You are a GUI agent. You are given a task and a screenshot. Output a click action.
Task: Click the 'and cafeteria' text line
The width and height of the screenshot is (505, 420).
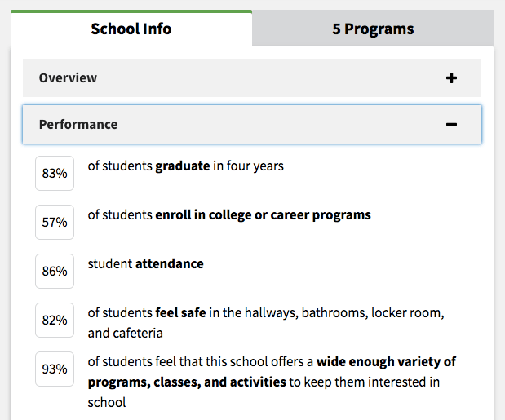coord(126,333)
